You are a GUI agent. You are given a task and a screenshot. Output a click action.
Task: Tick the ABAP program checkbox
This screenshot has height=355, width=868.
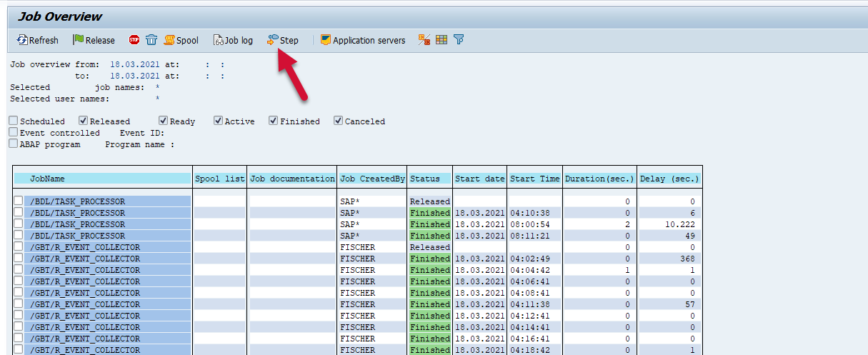[14, 144]
